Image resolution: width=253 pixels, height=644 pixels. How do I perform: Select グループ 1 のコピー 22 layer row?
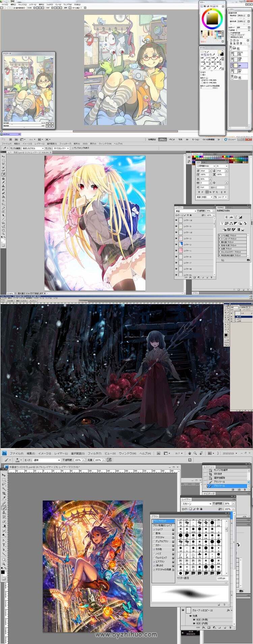[207, 610]
